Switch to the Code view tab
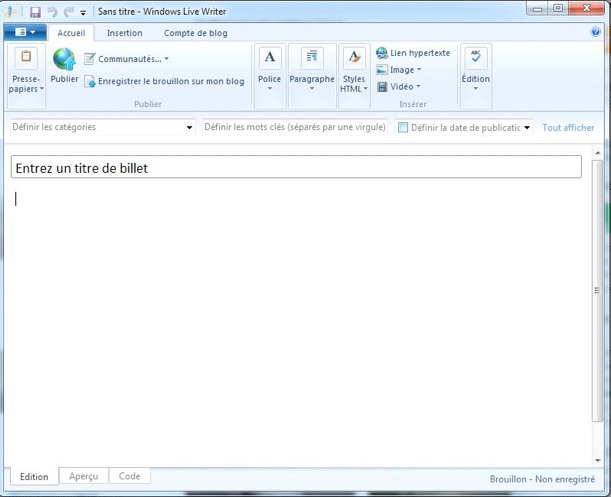Viewport: 611px width, 497px height. click(129, 476)
